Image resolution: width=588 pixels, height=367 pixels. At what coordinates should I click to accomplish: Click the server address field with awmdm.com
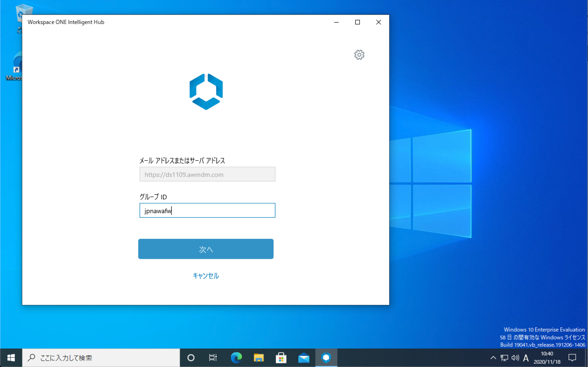click(x=207, y=174)
